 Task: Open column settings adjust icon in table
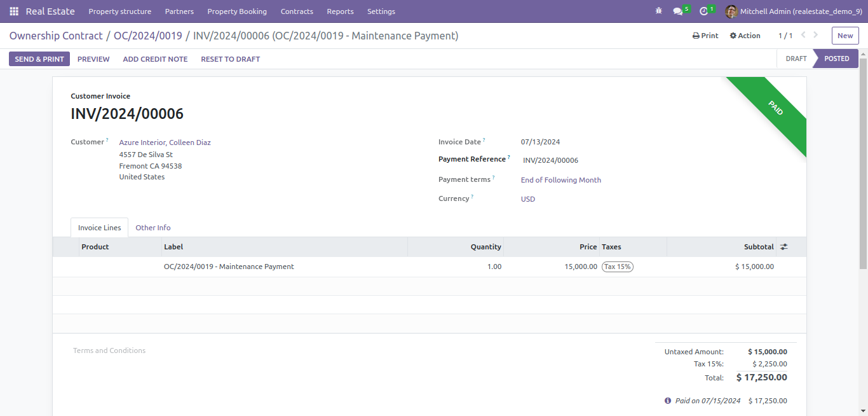coord(784,247)
